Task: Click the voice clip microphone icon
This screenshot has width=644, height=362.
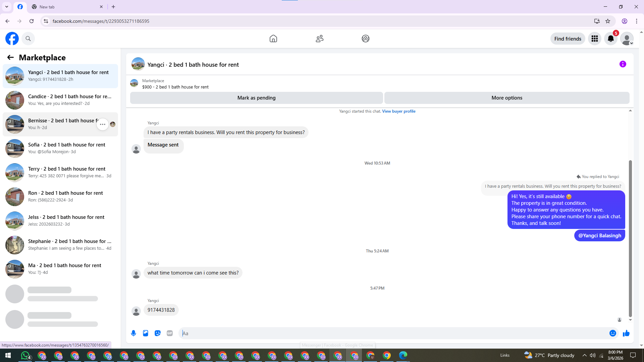Action: pyautogui.click(x=133, y=333)
